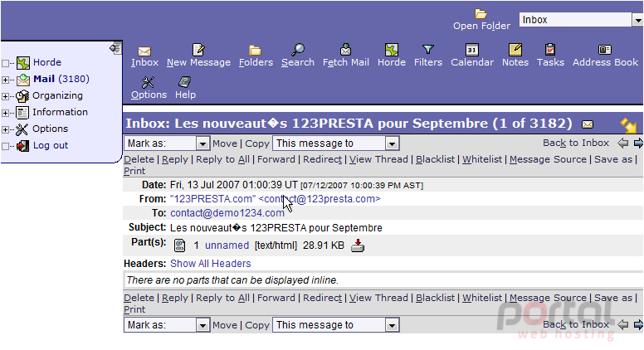Open the Filters funnel icon
This screenshot has height=350, width=644.
tap(428, 50)
